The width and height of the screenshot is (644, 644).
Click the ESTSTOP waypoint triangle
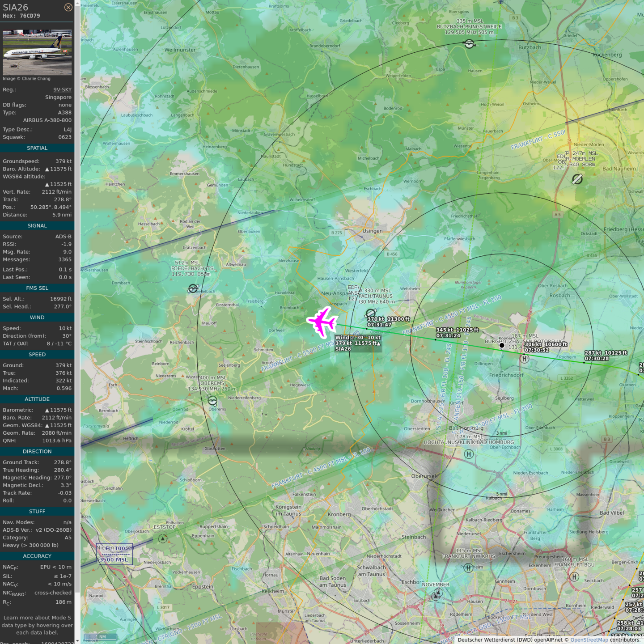coord(163,538)
